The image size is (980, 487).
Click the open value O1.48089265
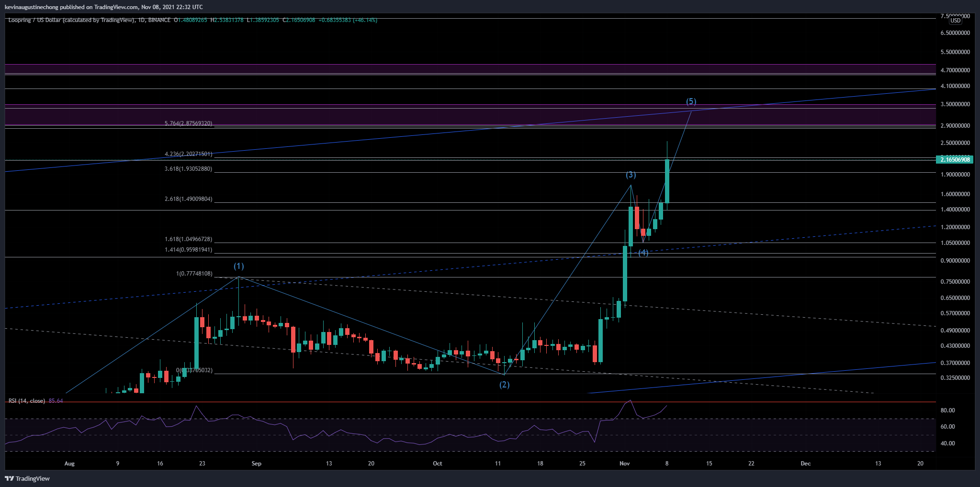tap(191, 20)
